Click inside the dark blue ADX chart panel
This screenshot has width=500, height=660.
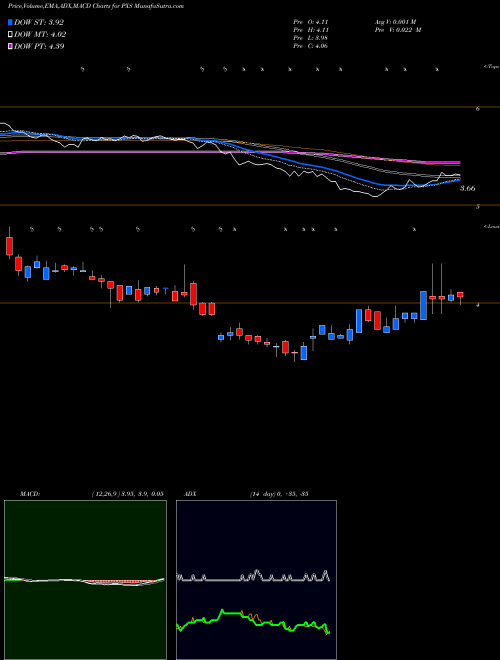(256, 580)
